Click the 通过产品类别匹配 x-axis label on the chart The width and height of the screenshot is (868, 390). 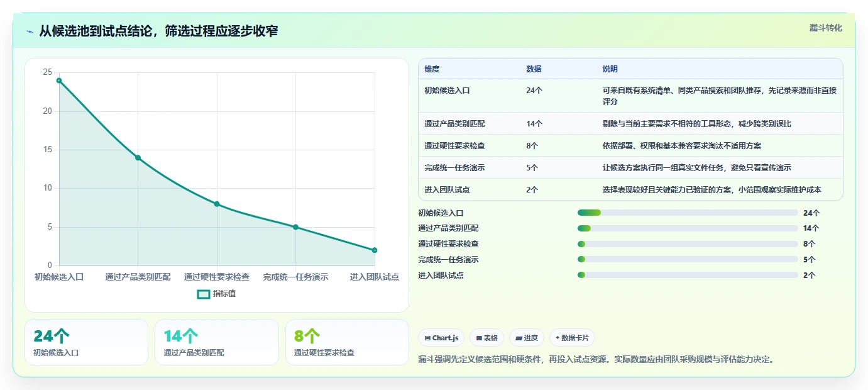(x=138, y=277)
